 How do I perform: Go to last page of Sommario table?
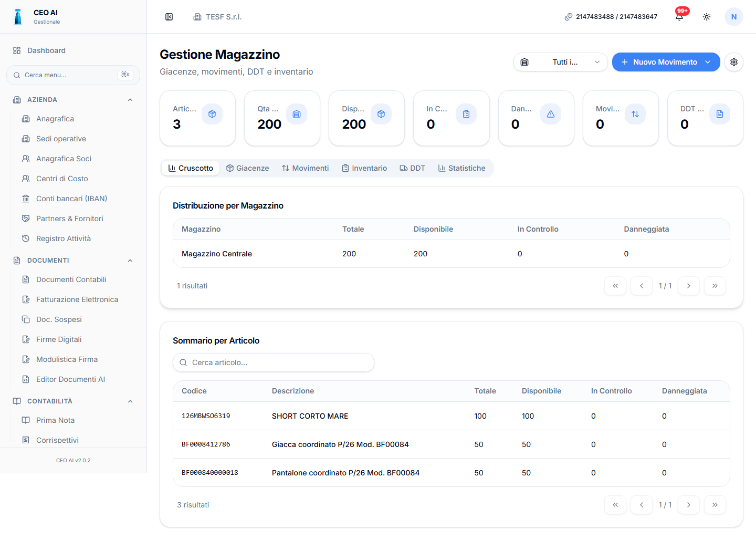point(715,505)
